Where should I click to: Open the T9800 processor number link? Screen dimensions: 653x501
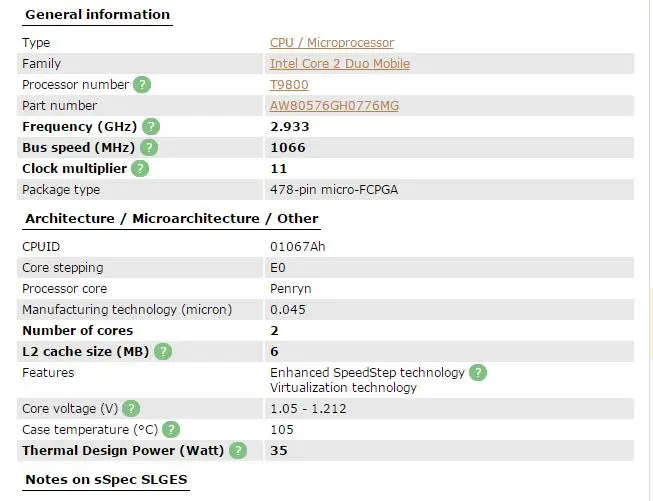[x=289, y=85]
